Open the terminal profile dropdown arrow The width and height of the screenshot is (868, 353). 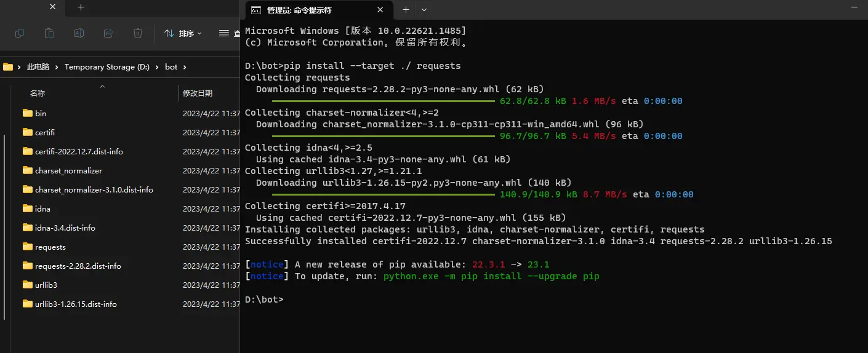(x=424, y=10)
